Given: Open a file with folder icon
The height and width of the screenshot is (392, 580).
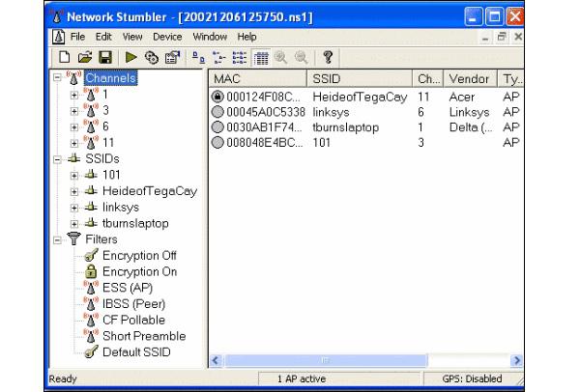Looking at the screenshot, I should (x=85, y=57).
